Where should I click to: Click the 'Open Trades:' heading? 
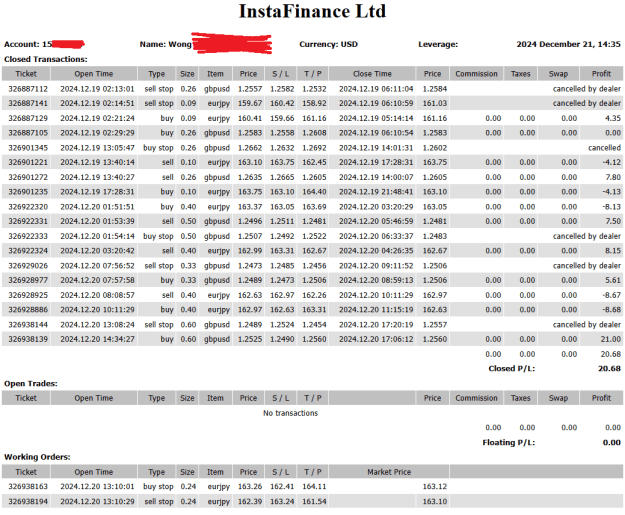click(31, 384)
